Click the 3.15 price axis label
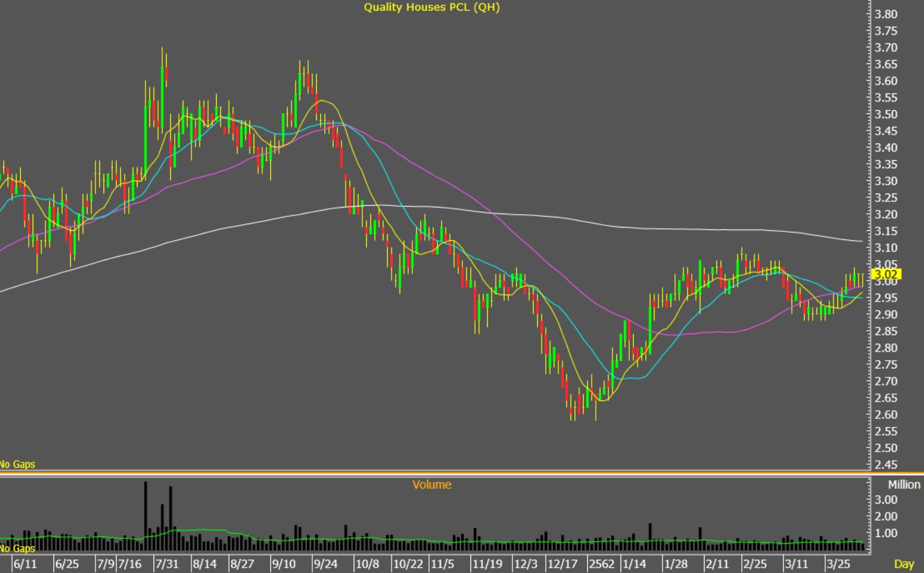This screenshot has height=573, width=924. [885, 231]
